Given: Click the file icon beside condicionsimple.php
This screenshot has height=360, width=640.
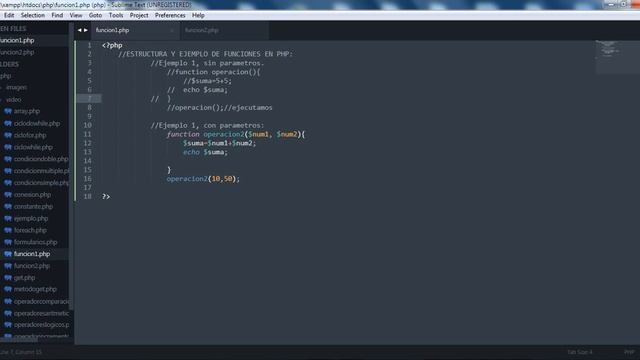Looking at the screenshot, I should pyautogui.click(x=8, y=183).
